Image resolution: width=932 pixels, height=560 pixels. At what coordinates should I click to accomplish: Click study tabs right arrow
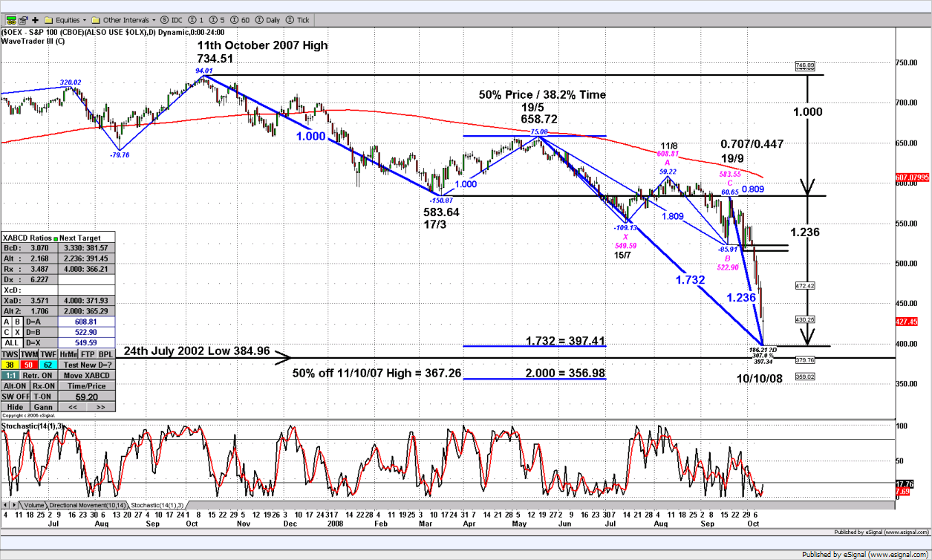point(14,504)
